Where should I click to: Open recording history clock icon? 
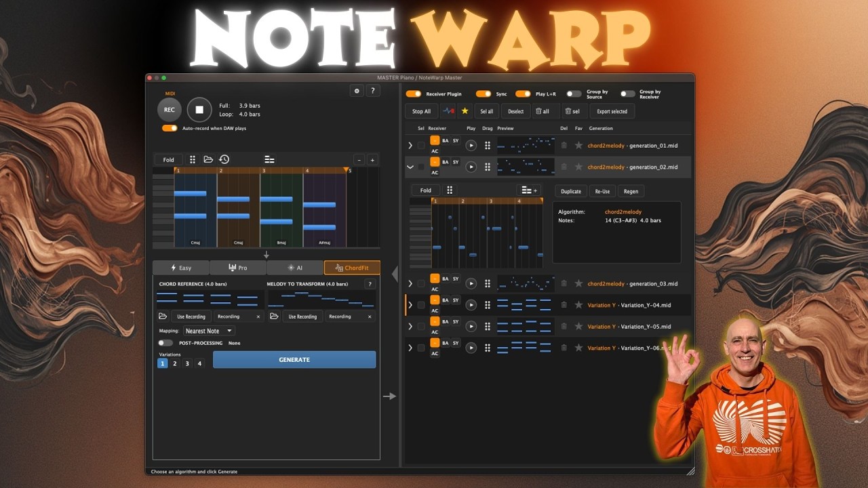coord(224,159)
